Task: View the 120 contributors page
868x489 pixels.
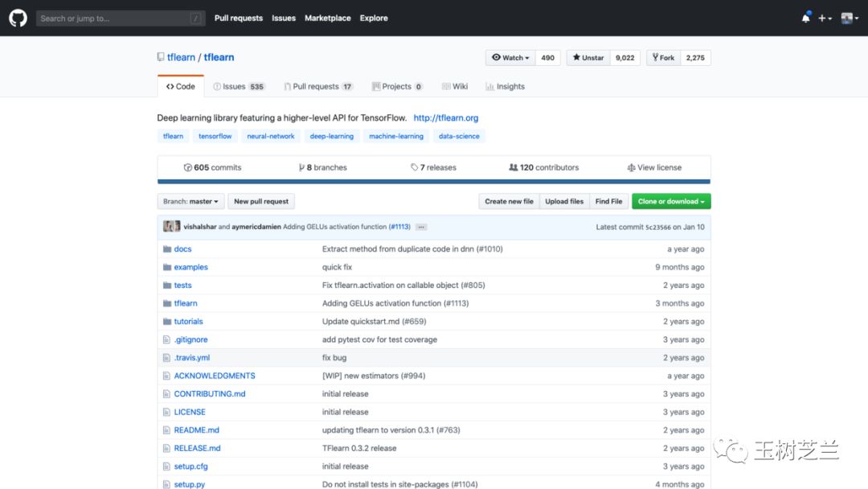Action: (543, 167)
